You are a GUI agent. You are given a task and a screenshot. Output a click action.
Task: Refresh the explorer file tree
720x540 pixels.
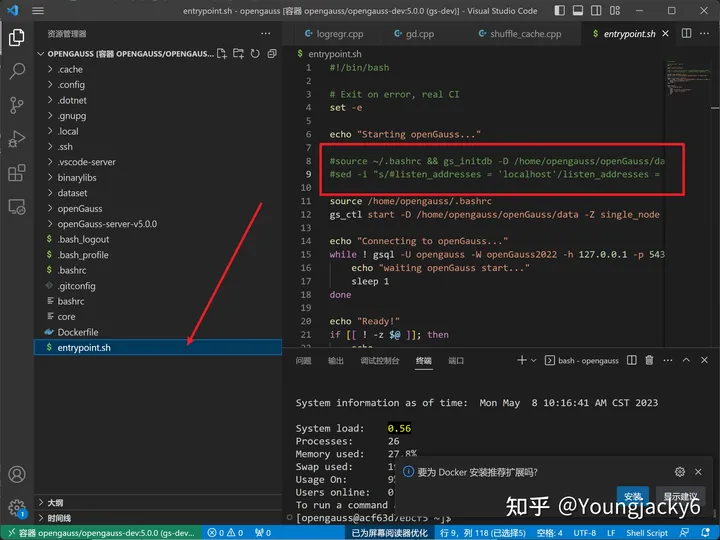(255, 54)
